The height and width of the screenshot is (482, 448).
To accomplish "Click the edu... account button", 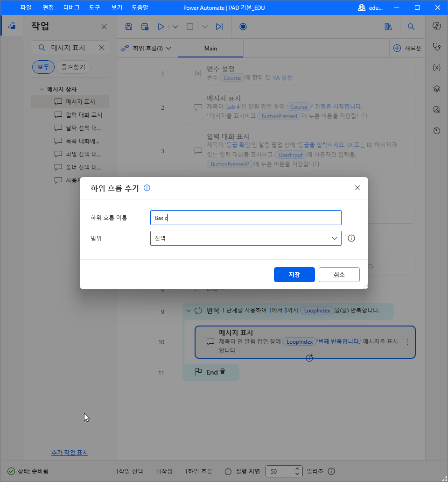I will [371, 7].
